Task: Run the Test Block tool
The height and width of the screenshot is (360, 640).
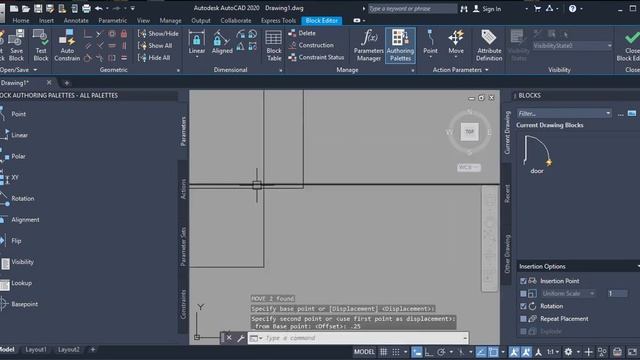Action: [x=41, y=45]
